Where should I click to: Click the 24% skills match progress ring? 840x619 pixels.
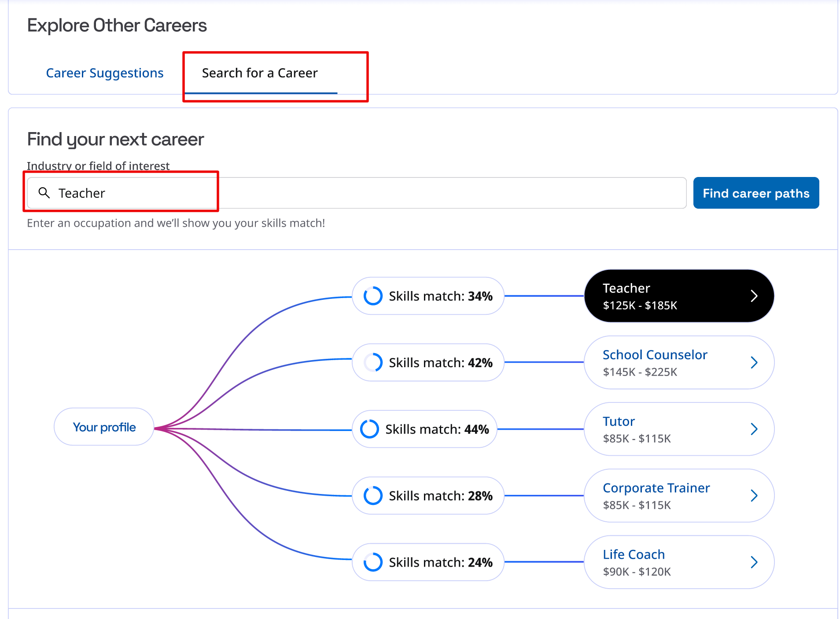click(x=373, y=562)
